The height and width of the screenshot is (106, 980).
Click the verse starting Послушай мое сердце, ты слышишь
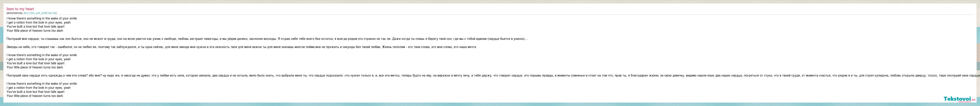pyautogui.click(x=267, y=39)
